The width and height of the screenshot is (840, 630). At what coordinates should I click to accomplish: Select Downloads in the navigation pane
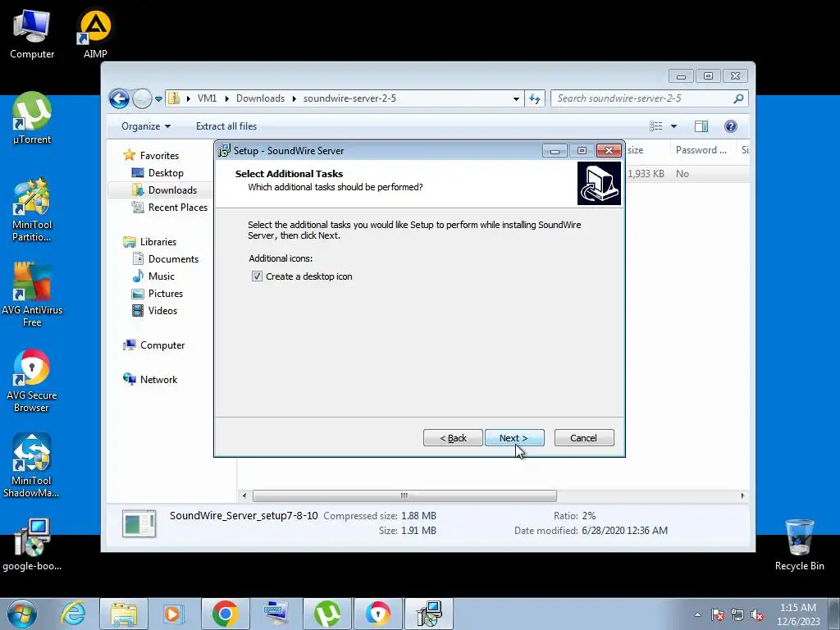pos(172,190)
